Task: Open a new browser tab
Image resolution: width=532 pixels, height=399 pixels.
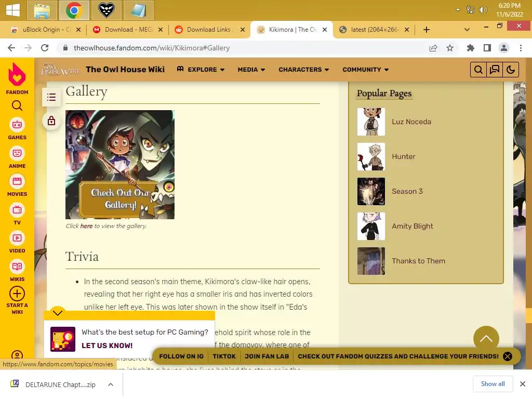Action: [427, 30]
